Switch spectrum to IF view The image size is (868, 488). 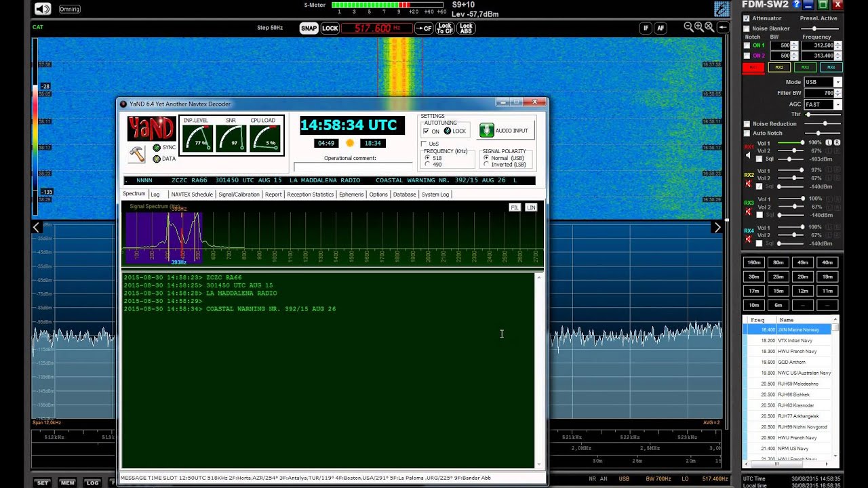coord(646,28)
